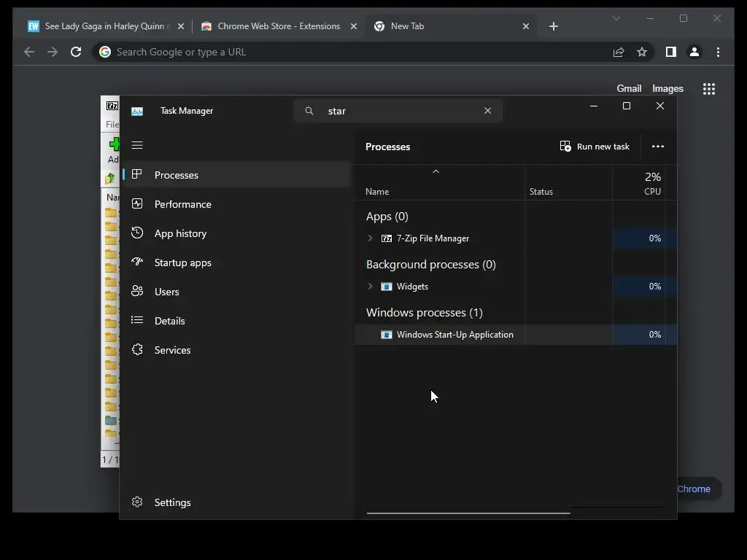
Task: Switch to the Users page
Action: tap(237, 292)
